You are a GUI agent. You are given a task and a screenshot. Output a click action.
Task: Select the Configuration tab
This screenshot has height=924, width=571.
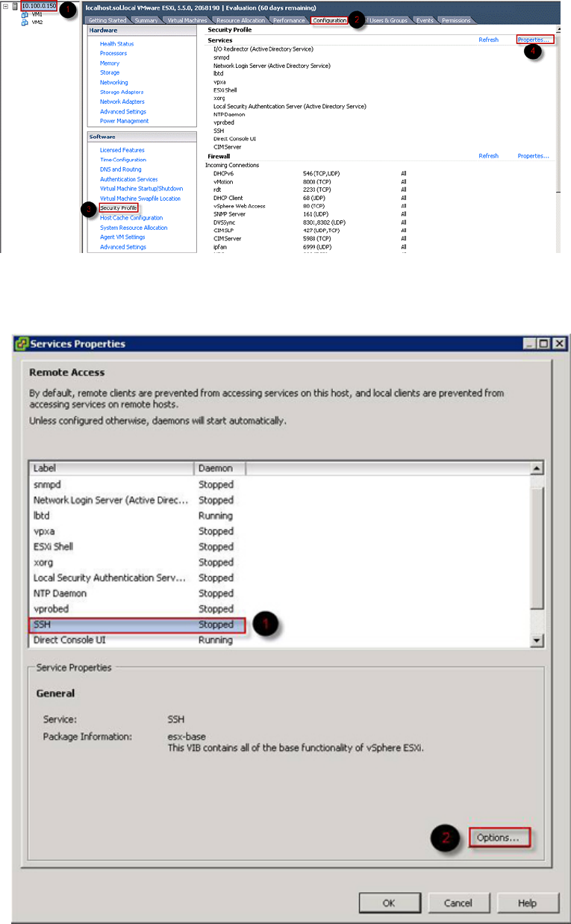[329, 20]
